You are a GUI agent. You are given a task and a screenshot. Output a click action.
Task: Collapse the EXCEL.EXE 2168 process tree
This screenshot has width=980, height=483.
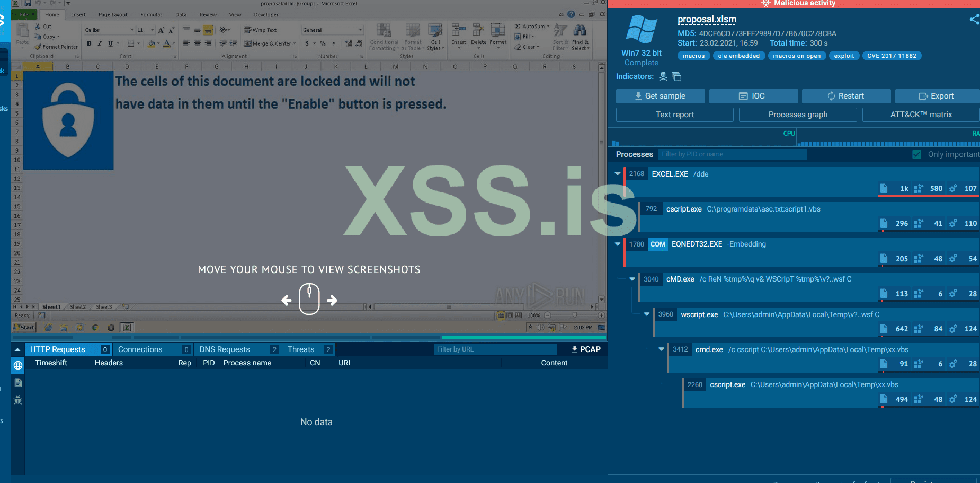pos(618,173)
